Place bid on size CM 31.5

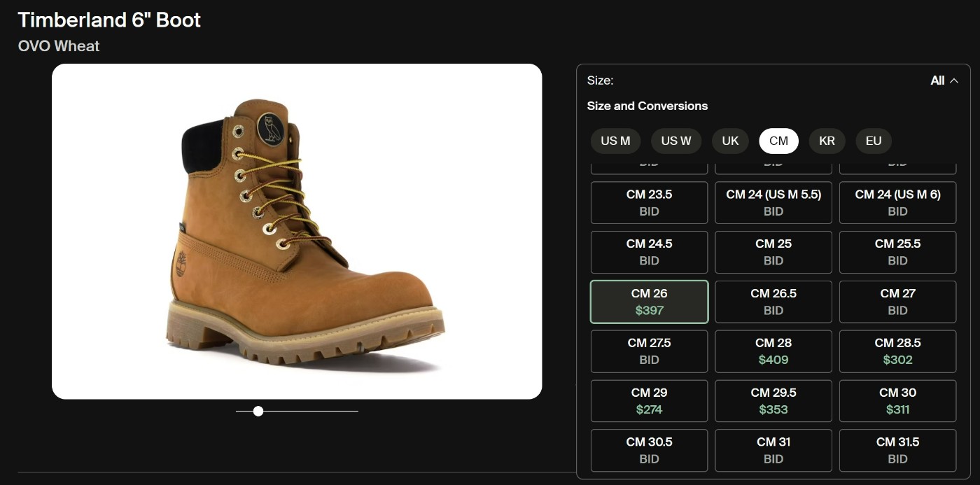tap(897, 450)
